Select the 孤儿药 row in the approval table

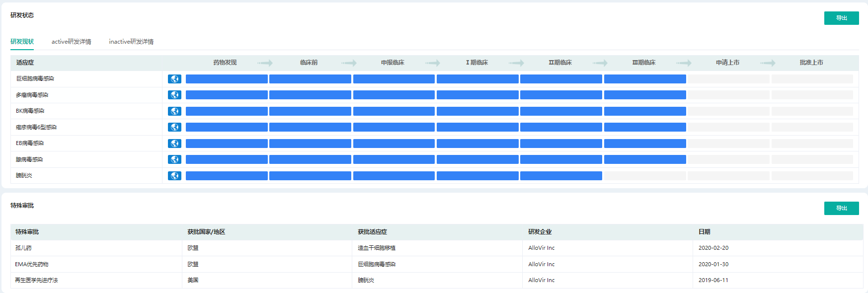point(23,248)
